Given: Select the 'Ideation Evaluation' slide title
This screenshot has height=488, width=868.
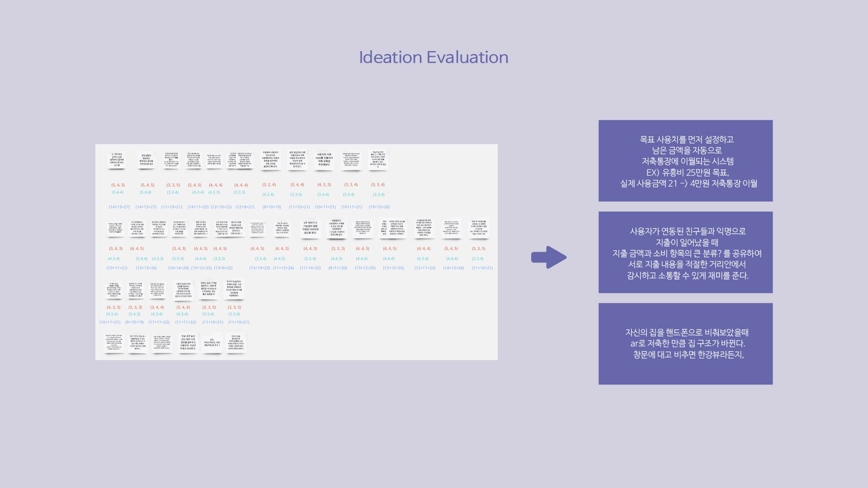Looking at the screenshot, I should coord(434,57).
